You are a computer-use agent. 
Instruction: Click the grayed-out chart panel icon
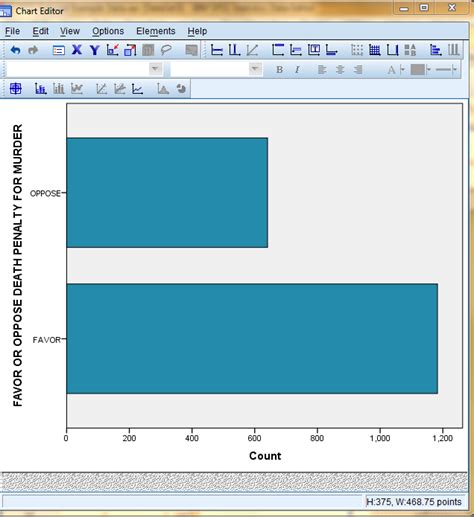pos(148,50)
